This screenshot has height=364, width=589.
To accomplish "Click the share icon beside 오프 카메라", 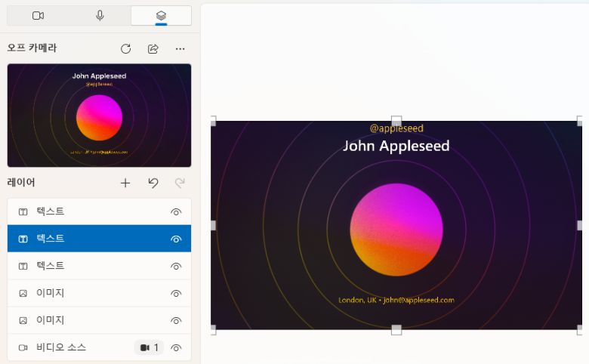I will (x=153, y=49).
